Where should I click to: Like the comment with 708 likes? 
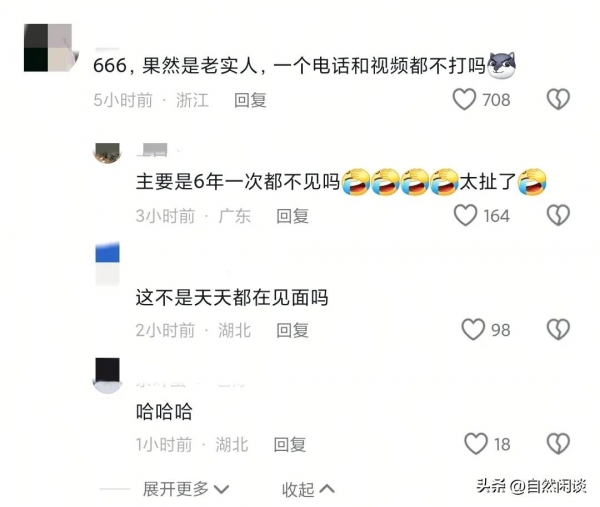click(464, 99)
